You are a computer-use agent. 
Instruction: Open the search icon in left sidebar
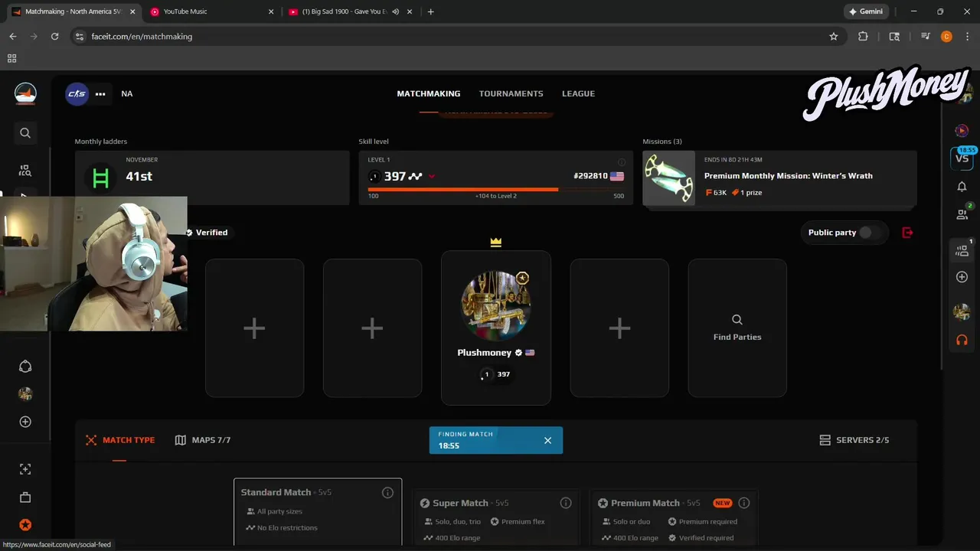(x=25, y=133)
